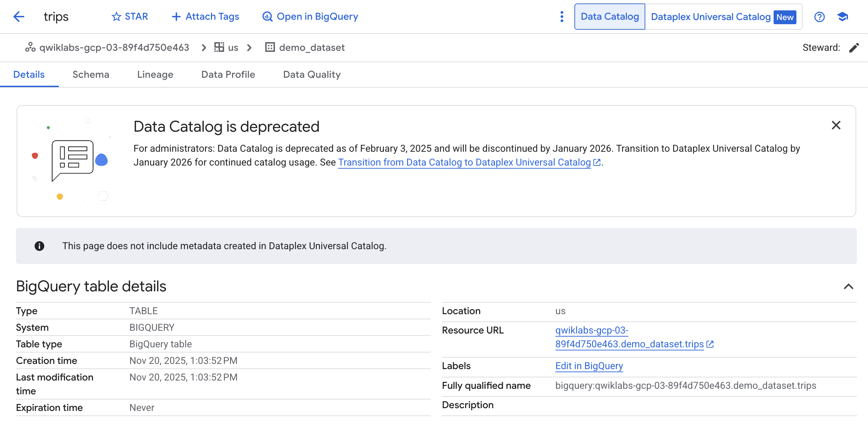868x432 pixels.
Task: Open the Data Quality tab
Action: (312, 75)
